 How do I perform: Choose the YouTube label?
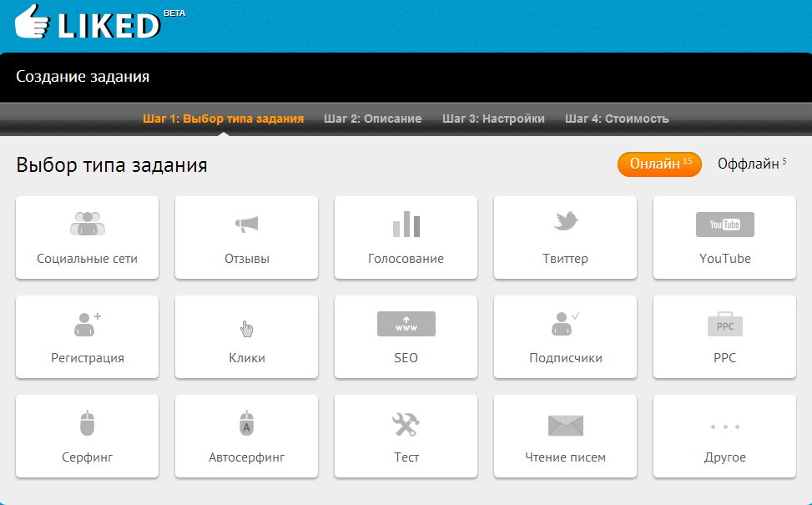(725, 259)
